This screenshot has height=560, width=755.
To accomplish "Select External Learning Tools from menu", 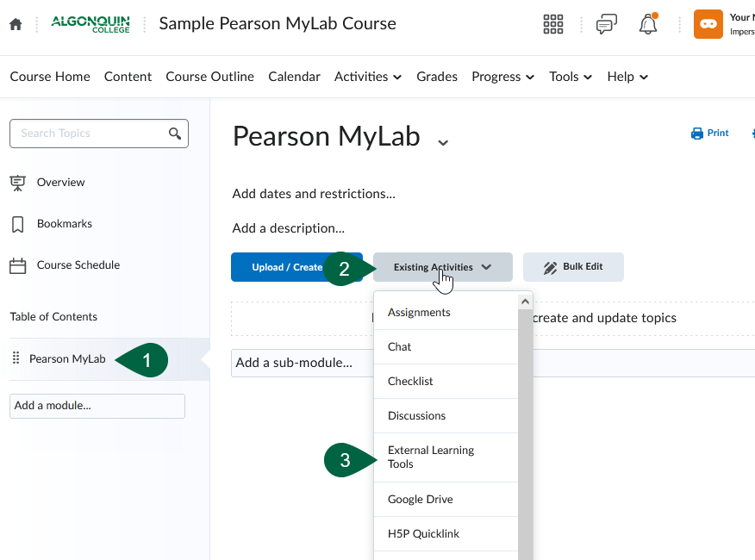I will click(431, 457).
